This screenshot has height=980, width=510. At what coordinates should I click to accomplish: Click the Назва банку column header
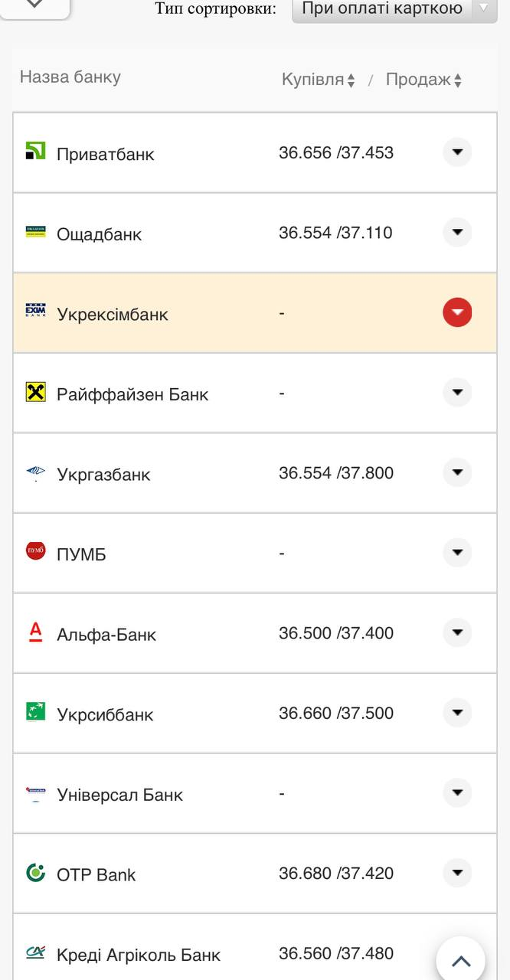pyautogui.click(x=70, y=77)
